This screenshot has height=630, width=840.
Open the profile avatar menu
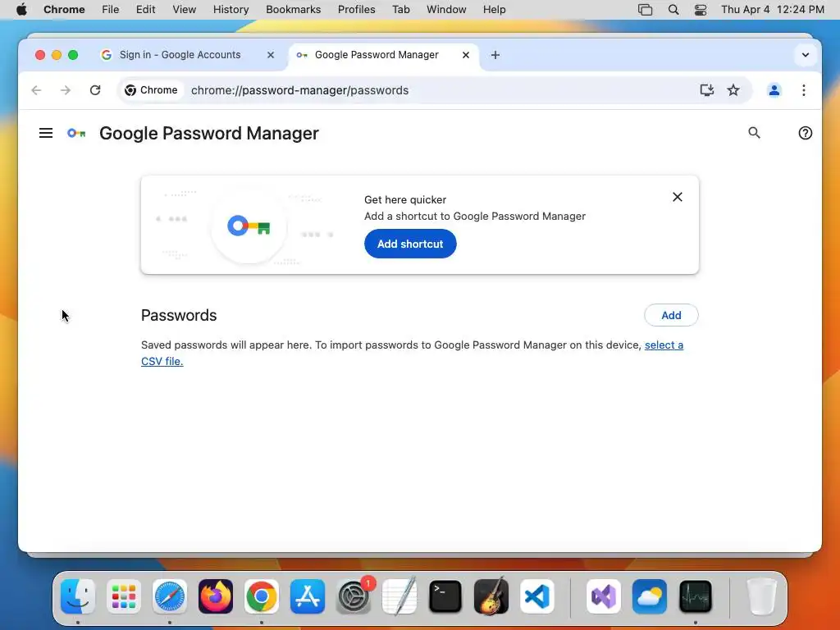(774, 90)
